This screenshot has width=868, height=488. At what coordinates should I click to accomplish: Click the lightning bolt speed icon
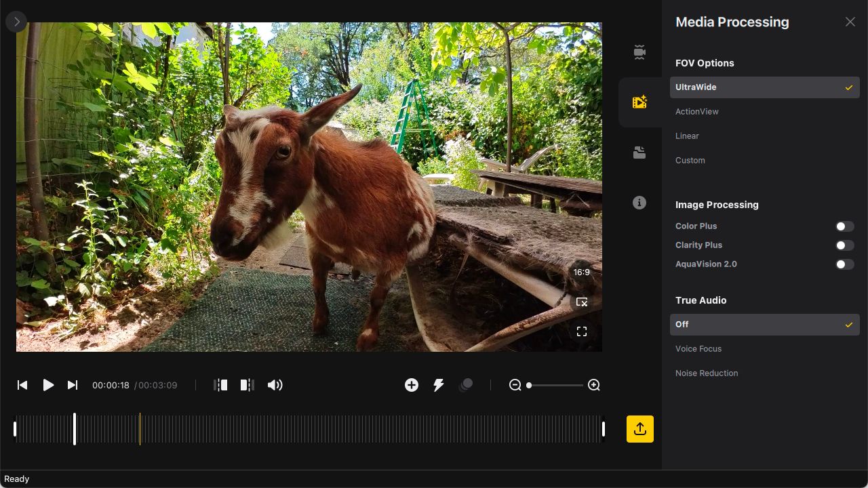(439, 385)
